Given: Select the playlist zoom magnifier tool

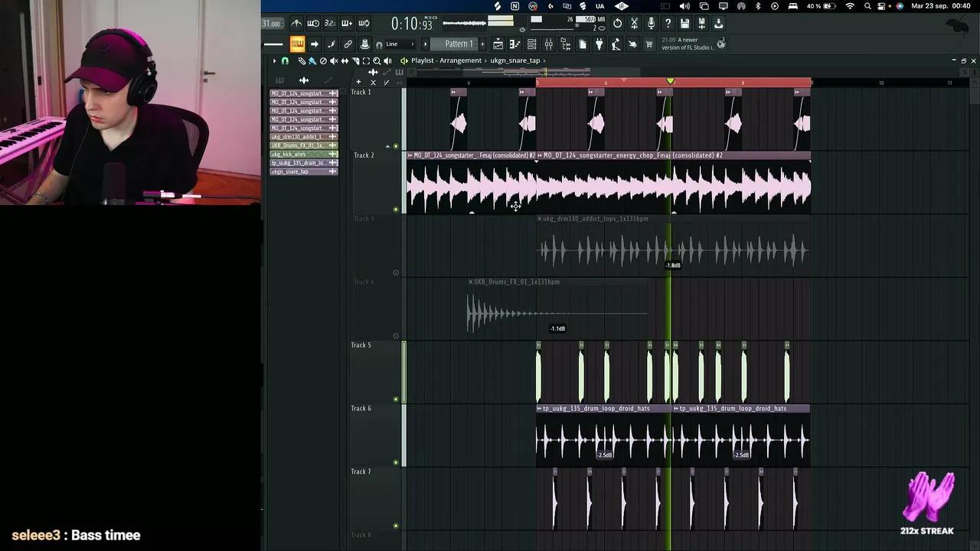Looking at the screenshot, I should [377, 60].
